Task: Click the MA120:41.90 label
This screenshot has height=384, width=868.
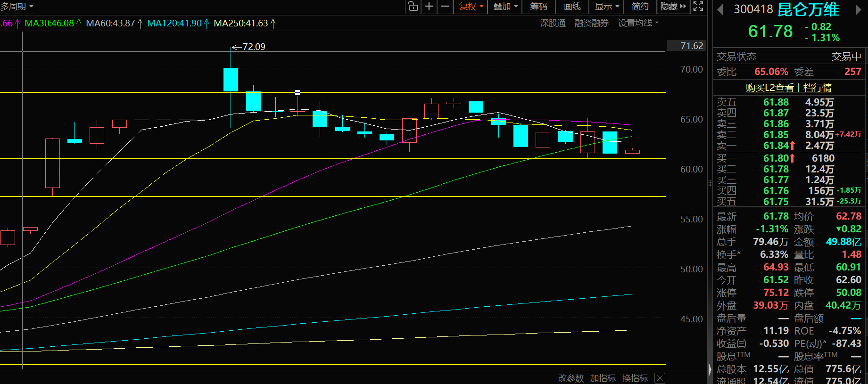Action: (x=174, y=23)
